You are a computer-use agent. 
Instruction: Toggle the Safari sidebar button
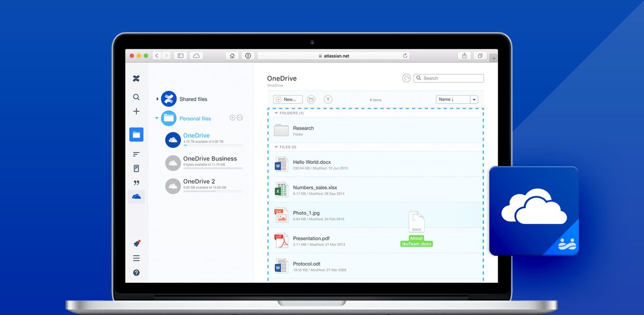(181, 56)
